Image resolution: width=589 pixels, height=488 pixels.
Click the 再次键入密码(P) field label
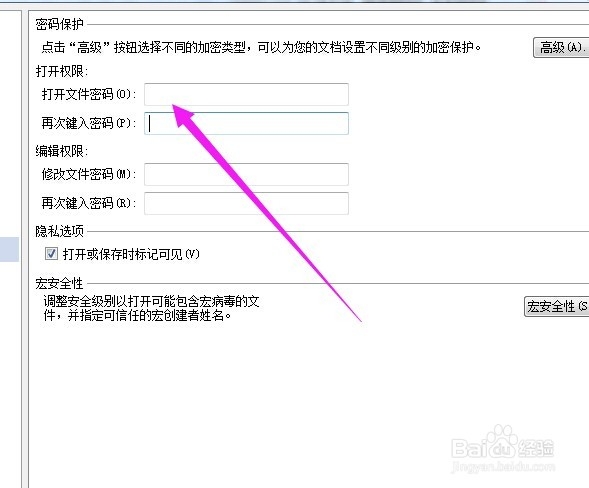tap(89, 123)
